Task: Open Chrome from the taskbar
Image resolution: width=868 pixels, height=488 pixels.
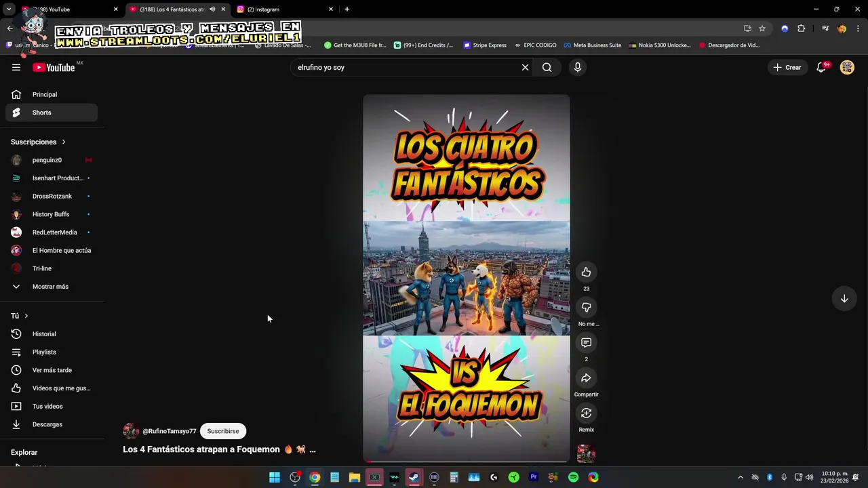Action: coord(315,477)
